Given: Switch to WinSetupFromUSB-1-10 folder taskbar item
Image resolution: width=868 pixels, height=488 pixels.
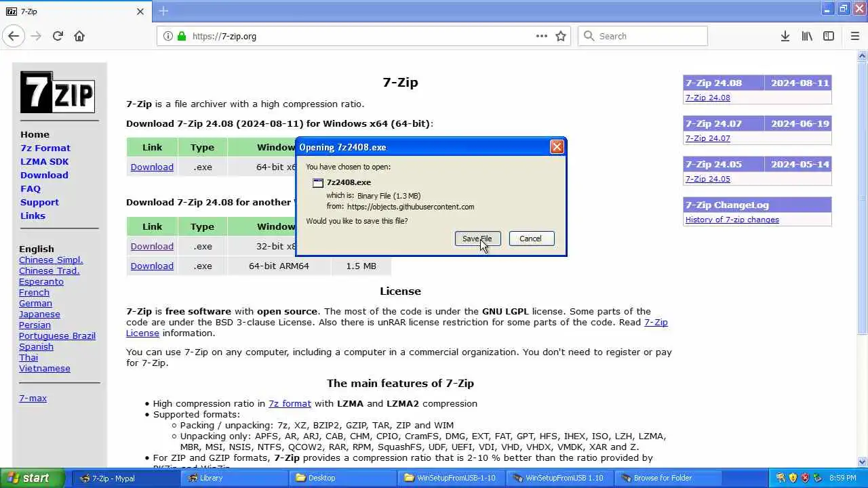Looking at the screenshot, I should click(x=452, y=478).
